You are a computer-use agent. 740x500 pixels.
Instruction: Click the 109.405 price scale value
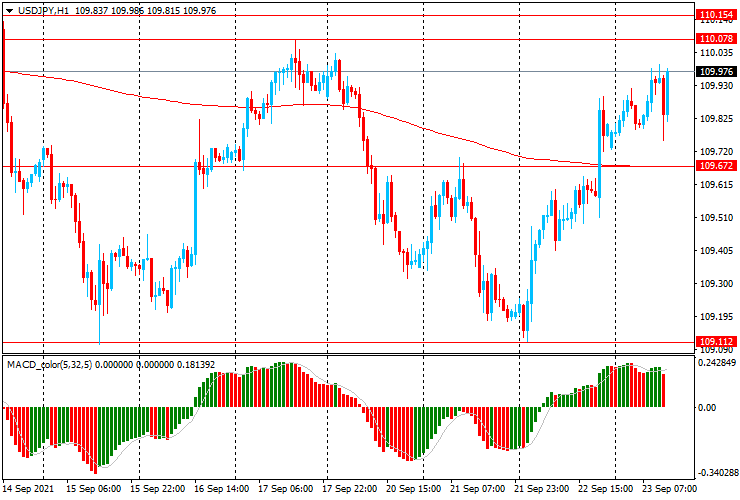click(716, 251)
